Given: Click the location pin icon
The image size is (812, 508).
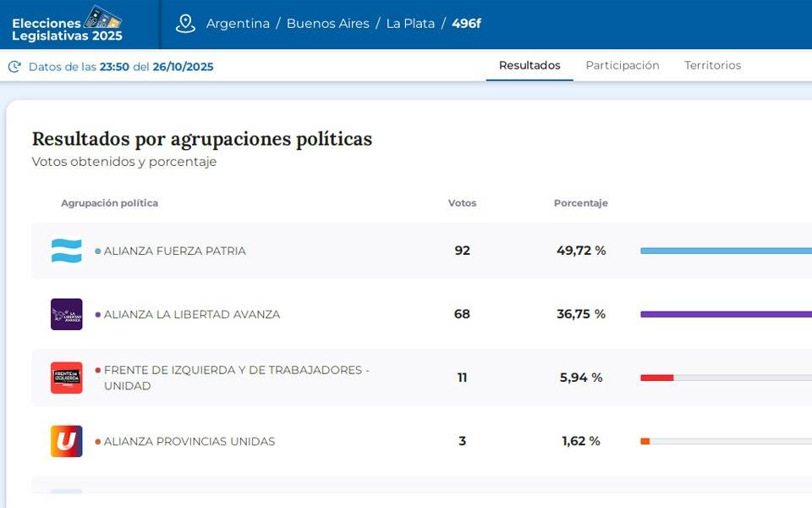Looking at the screenshot, I should pyautogui.click(x=185, y=24).
